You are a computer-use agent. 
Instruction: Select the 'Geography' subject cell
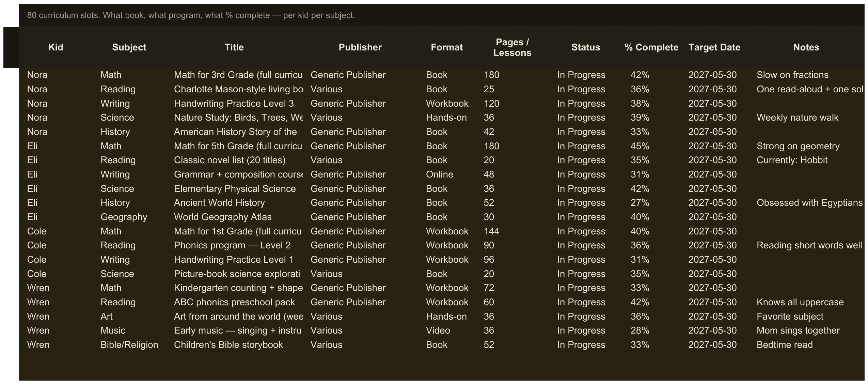pos(129,217)
